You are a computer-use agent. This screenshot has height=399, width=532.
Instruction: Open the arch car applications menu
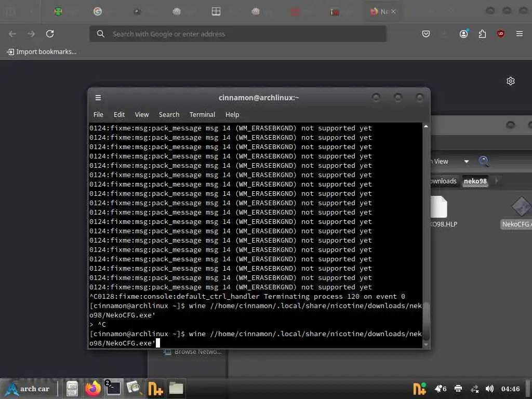pos(28,389)
